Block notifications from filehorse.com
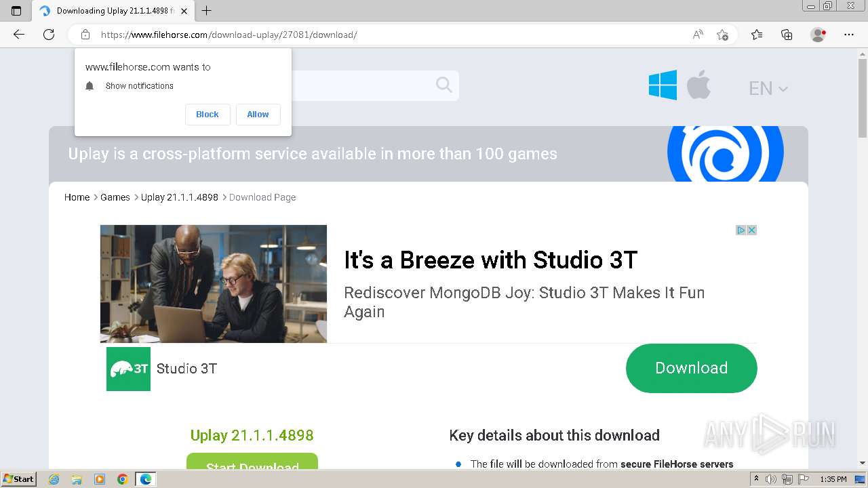The height and width of the screenshot is (488, 868). (x=208, y=115)
